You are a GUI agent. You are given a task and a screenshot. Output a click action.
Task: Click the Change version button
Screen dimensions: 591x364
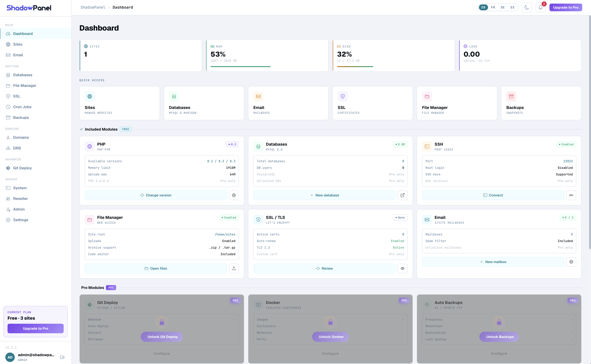click(156, 195)
